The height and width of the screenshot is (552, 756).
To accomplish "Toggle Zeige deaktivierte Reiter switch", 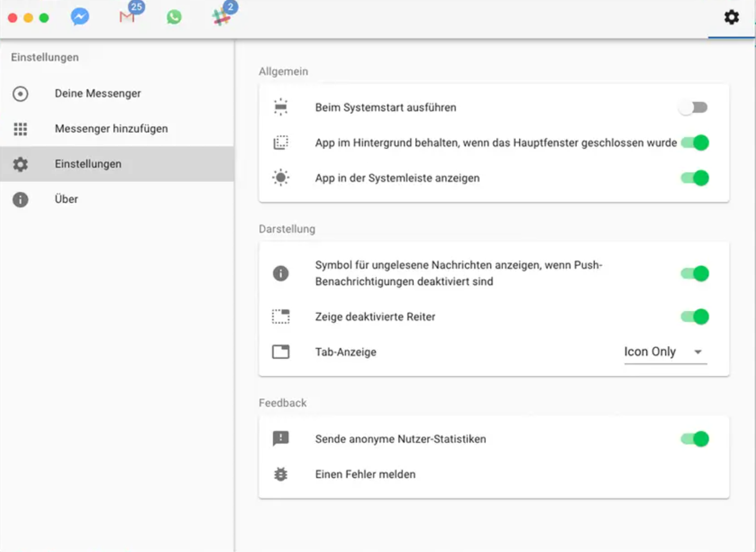I will [695, 317].
